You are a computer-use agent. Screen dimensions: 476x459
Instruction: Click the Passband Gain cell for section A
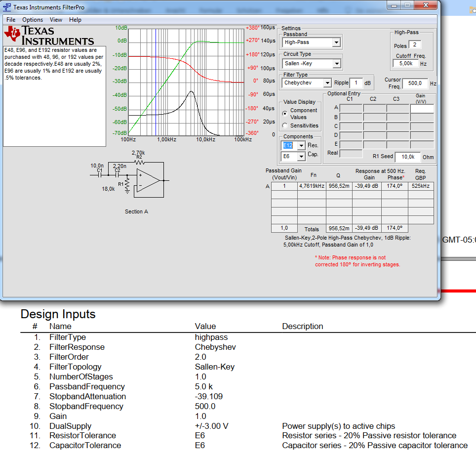[284, 186]
